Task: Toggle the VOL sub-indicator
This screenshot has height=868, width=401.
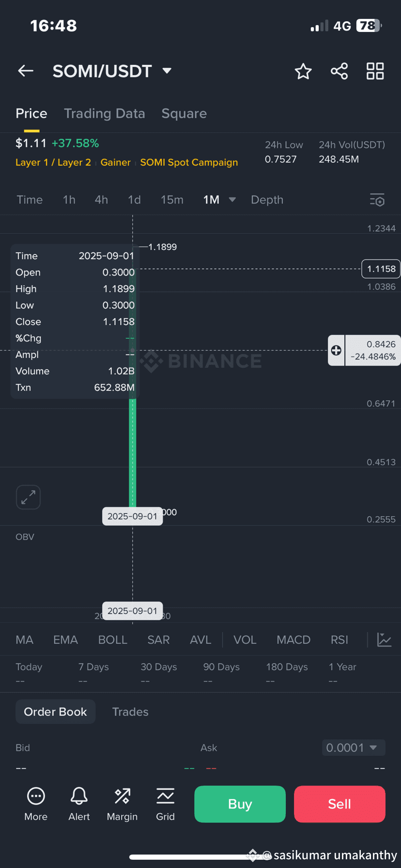Action: point(245,640)
